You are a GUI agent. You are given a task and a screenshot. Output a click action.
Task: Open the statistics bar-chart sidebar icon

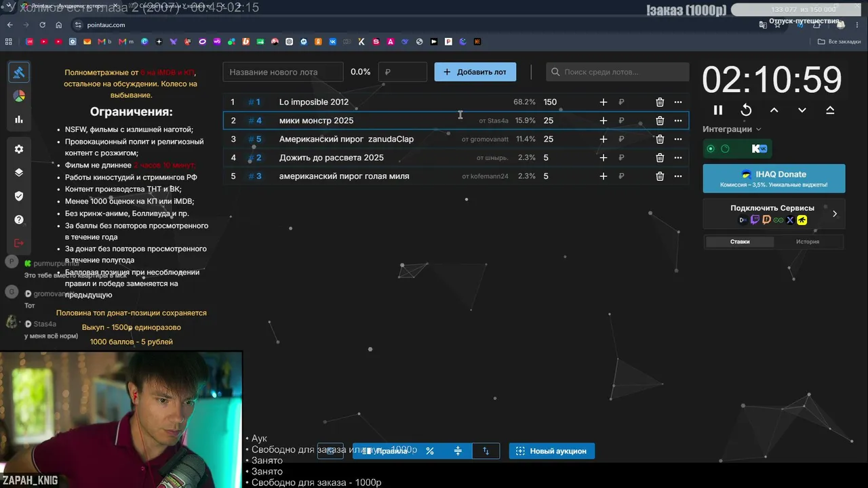coord(19,119)
